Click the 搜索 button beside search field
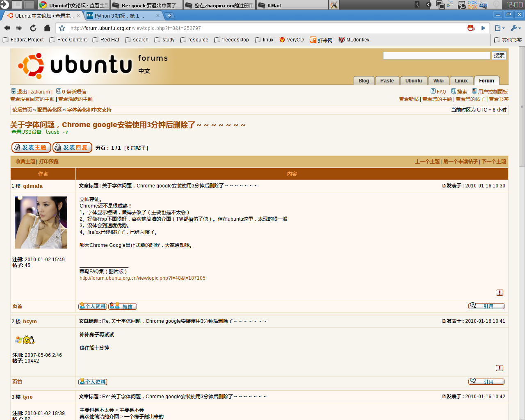The width and height of the screenshot is (525, 420). [499, 55]
